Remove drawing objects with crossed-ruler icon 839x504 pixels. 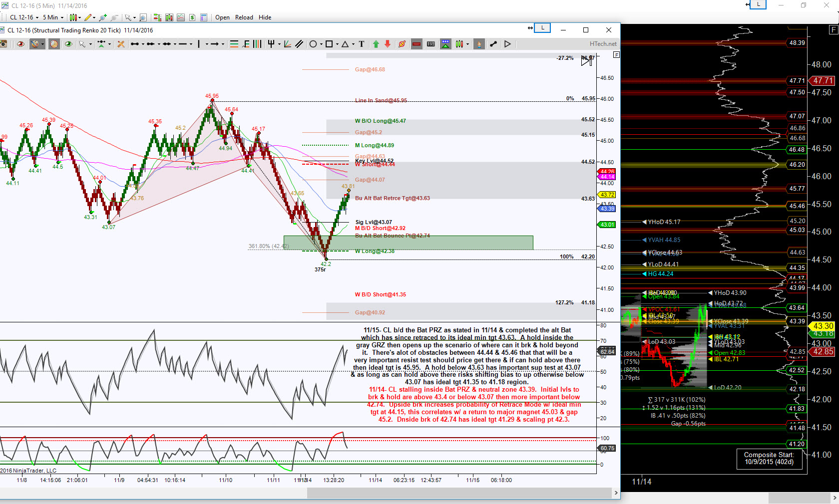tap(121, 44)
